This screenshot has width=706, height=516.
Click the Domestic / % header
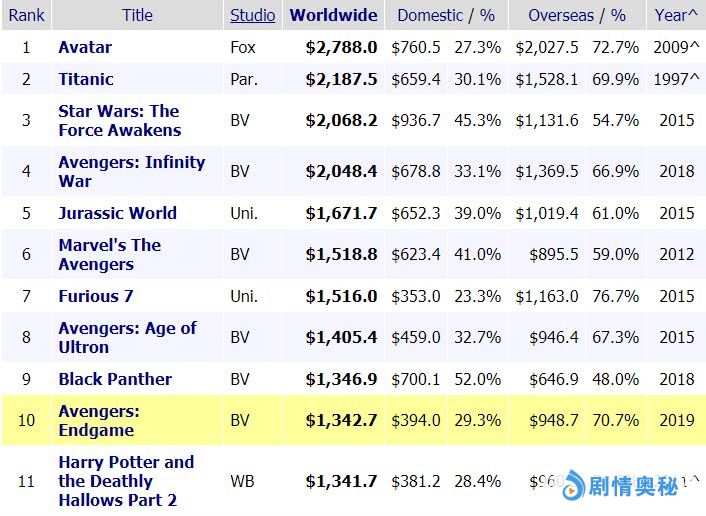click(446, 15)
